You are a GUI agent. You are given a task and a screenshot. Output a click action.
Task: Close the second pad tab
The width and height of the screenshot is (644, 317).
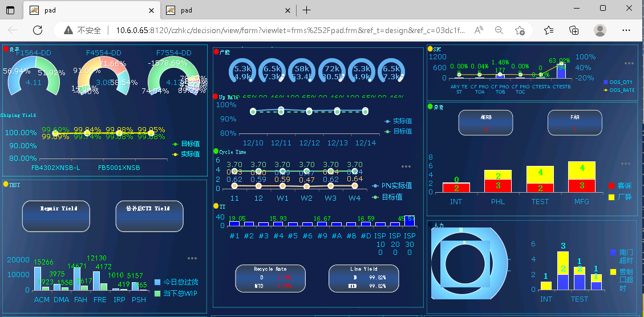coord(287,10)
